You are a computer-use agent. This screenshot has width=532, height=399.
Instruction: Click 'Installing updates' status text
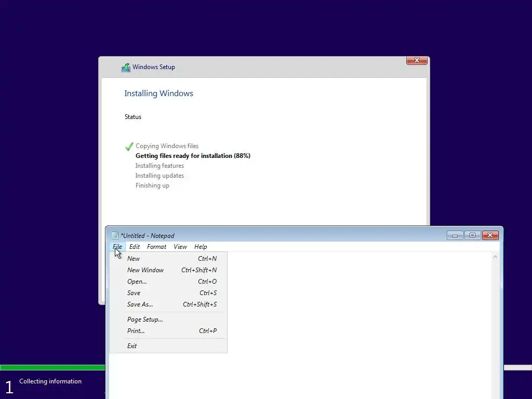coord(159,176)
